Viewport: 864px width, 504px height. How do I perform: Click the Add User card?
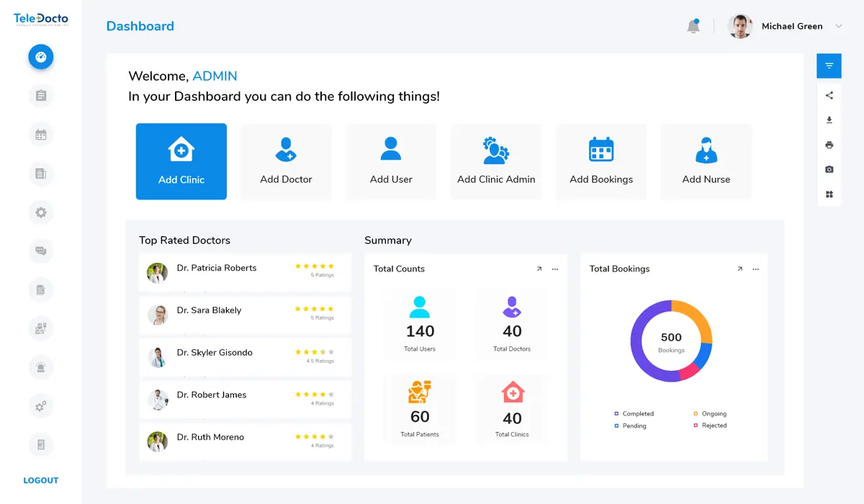[391, 161]
